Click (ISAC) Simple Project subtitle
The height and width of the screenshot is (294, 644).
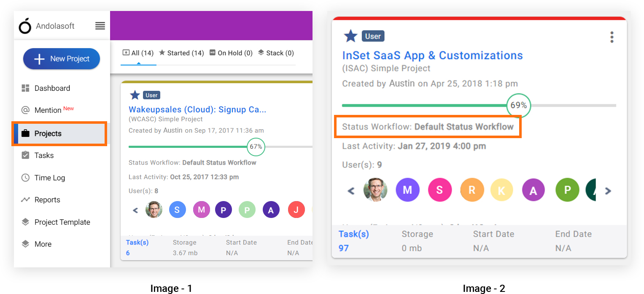386,68
